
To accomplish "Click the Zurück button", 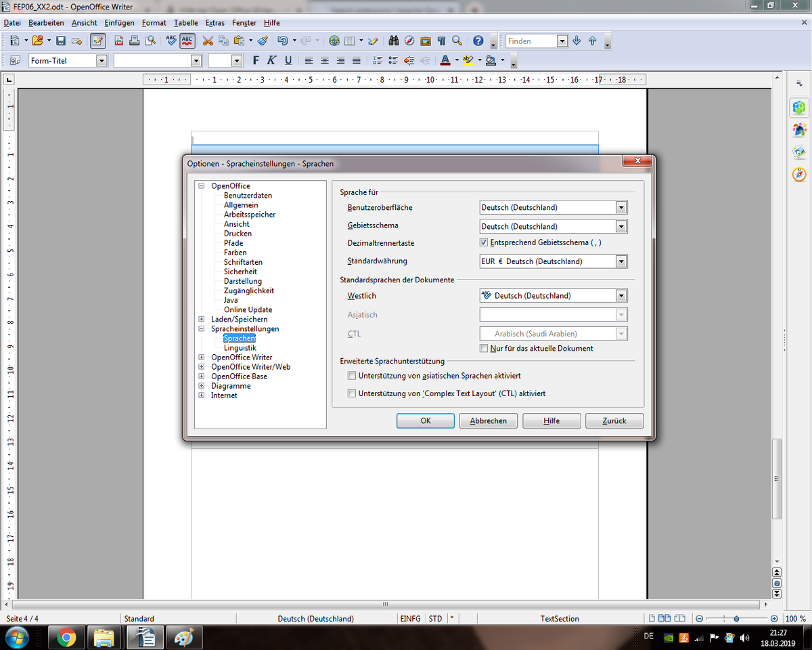I will pos(614,420).
